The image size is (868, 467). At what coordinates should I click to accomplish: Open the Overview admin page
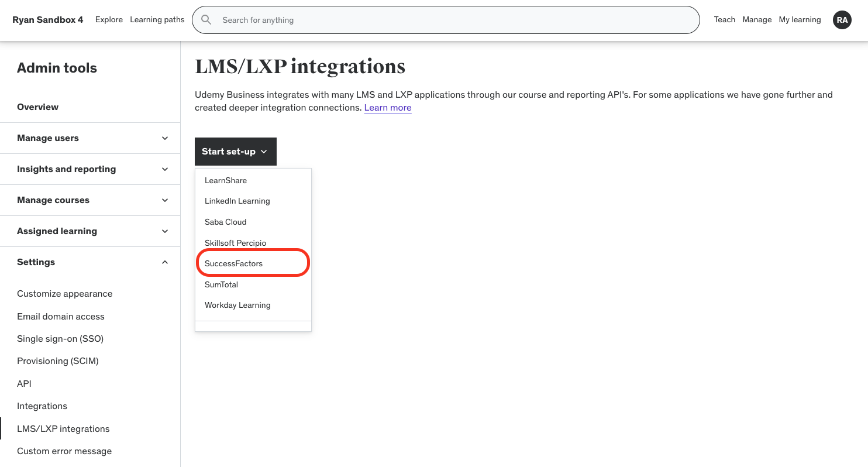coord(37,107)
